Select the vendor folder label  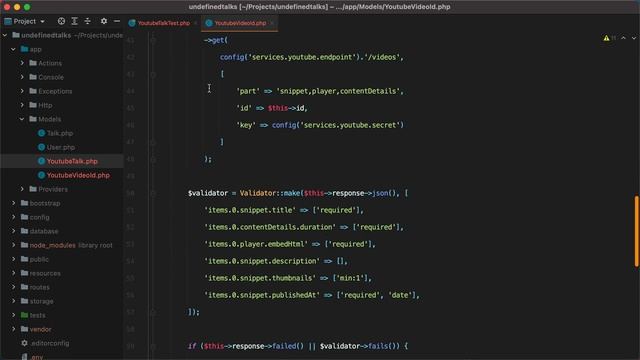click(x=40, y=329)
